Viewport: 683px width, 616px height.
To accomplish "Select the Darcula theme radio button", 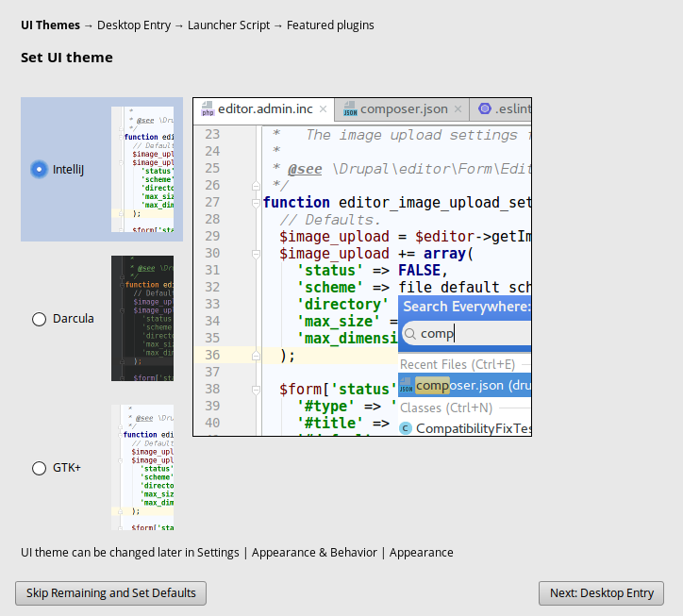I will pos(39,319).
